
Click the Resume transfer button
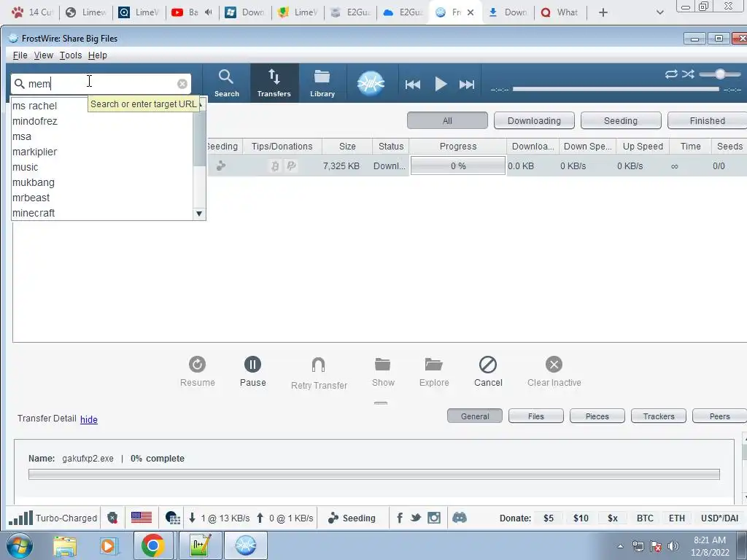(x=197, y=371)
